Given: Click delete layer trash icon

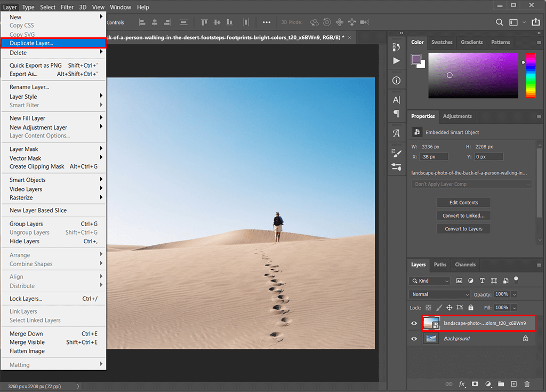Looking at the screenshot, I should (x=527, y=384).
